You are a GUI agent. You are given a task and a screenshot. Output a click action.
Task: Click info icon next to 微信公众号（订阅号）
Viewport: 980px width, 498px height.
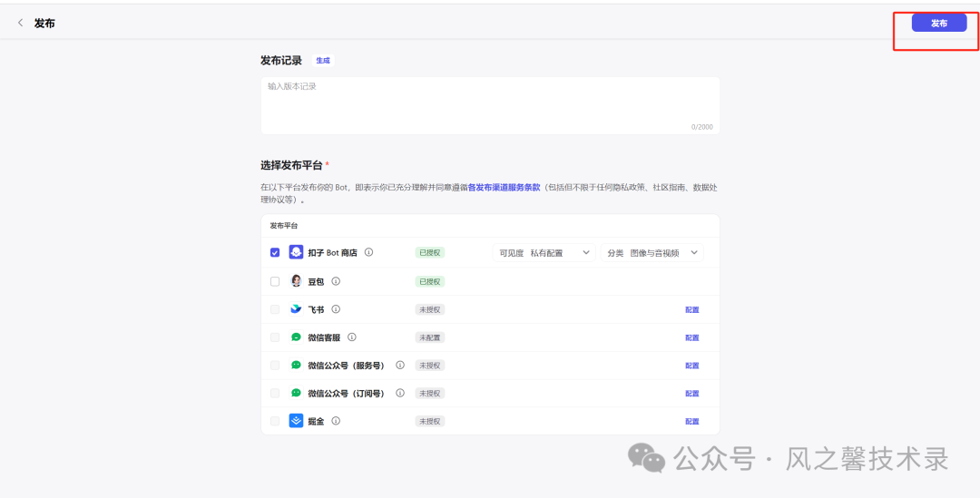point(400,393)
